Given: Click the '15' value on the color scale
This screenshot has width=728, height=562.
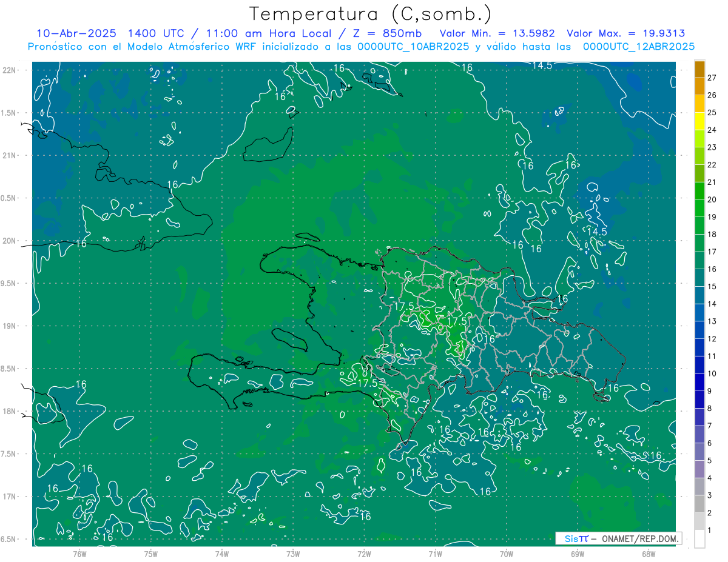Looking at the screenshot, I should point(712,286).
